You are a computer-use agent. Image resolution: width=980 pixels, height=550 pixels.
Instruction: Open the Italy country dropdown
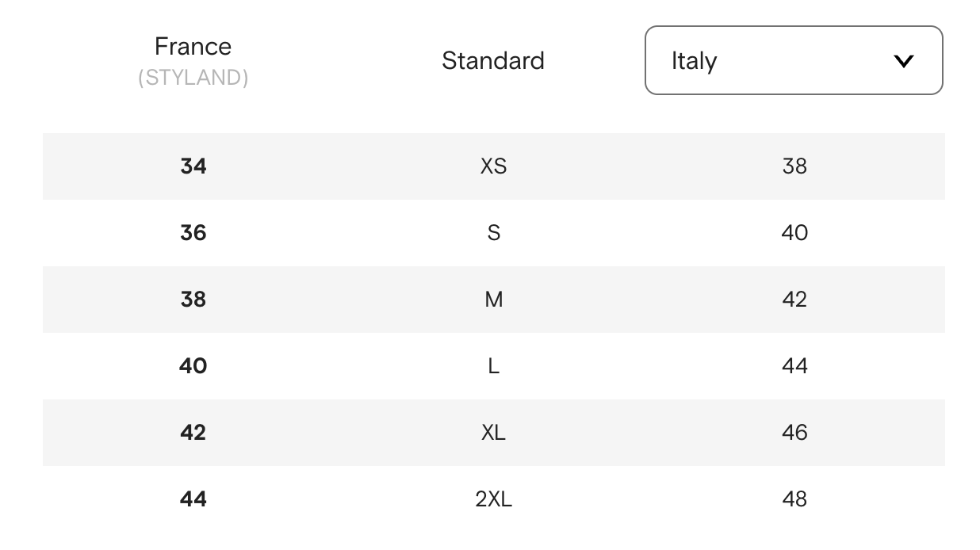pos(794,60)
